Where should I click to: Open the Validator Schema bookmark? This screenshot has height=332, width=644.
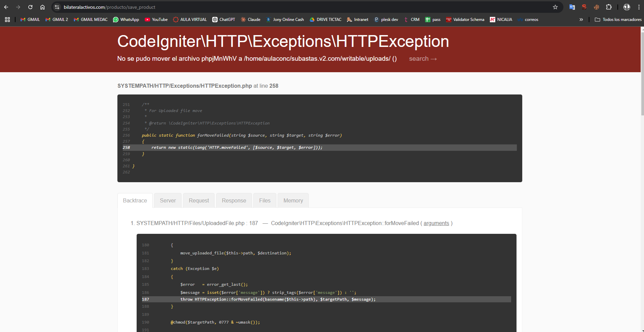pyautogui.click(x=465, y=20)
